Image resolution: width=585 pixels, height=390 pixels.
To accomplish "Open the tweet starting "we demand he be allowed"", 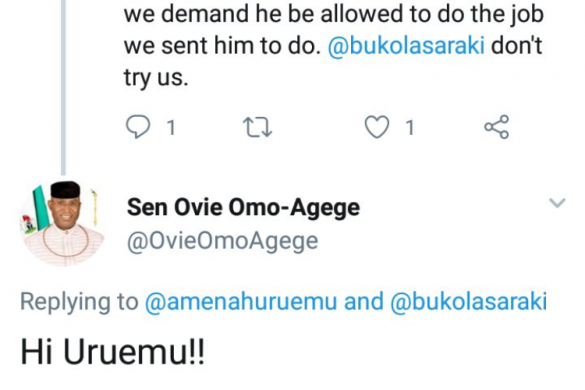I will pyautogui.click(x=333, y=46).
